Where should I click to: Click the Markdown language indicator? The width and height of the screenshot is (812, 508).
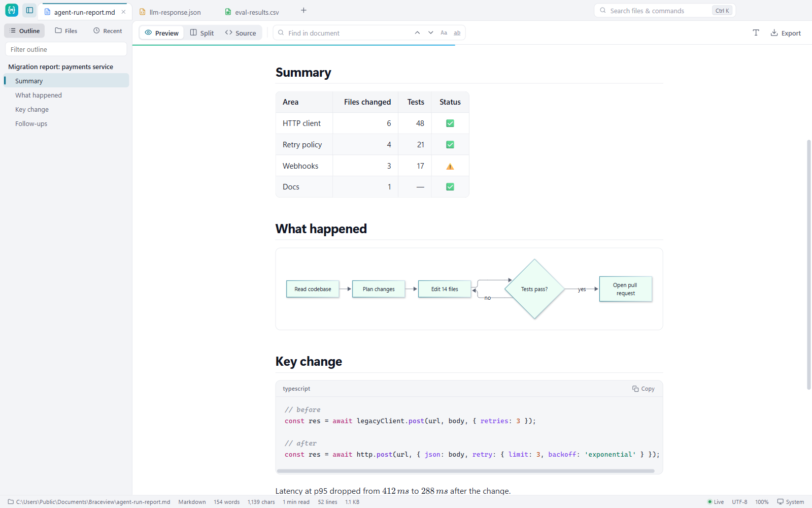coord(192,502)
